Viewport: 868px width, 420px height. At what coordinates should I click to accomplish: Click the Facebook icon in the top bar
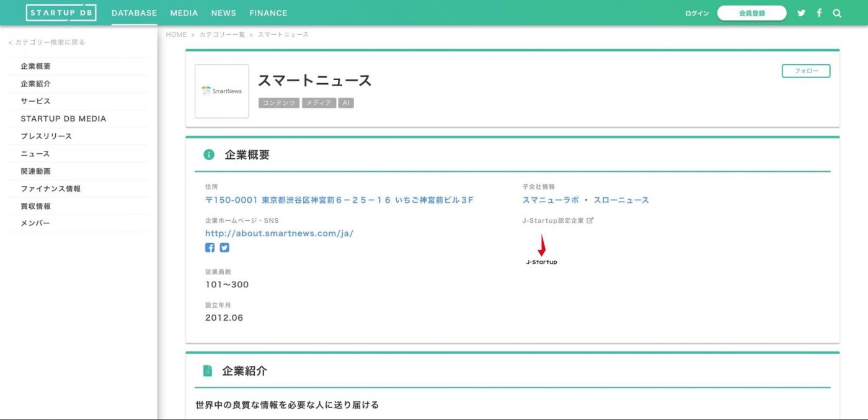click(x=818, y=12)
